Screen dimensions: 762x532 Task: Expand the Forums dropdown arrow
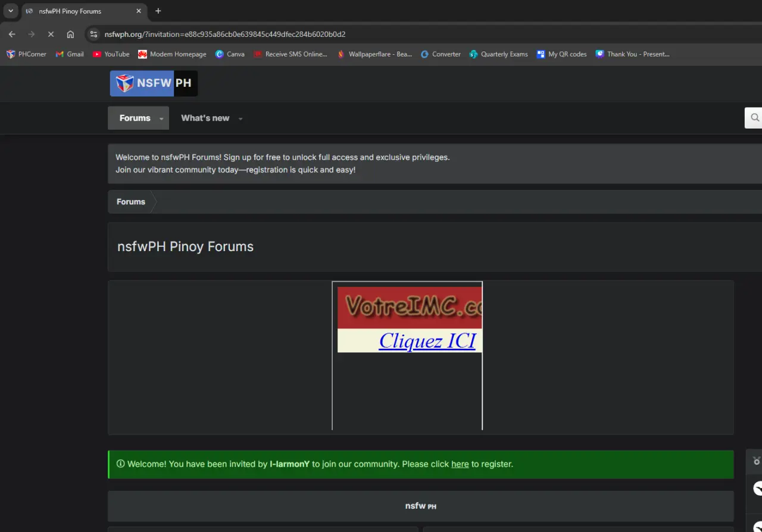point(161,118)
